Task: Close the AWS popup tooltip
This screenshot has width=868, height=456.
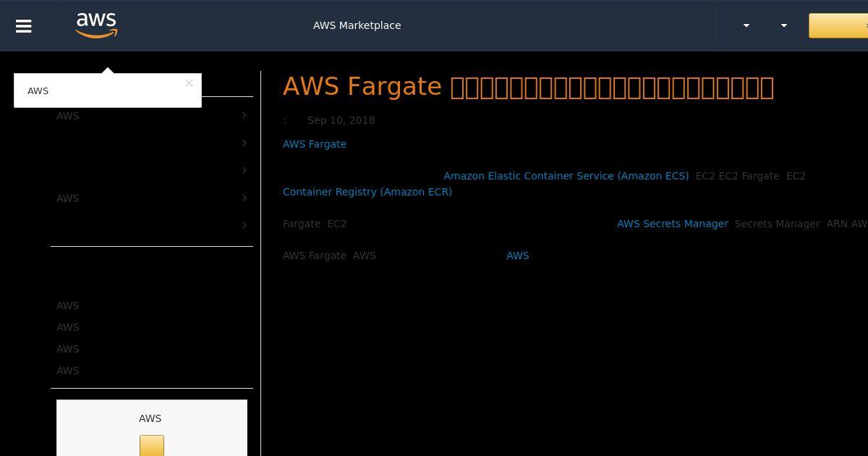Action: pyautogui.click(x=189, y=83)
